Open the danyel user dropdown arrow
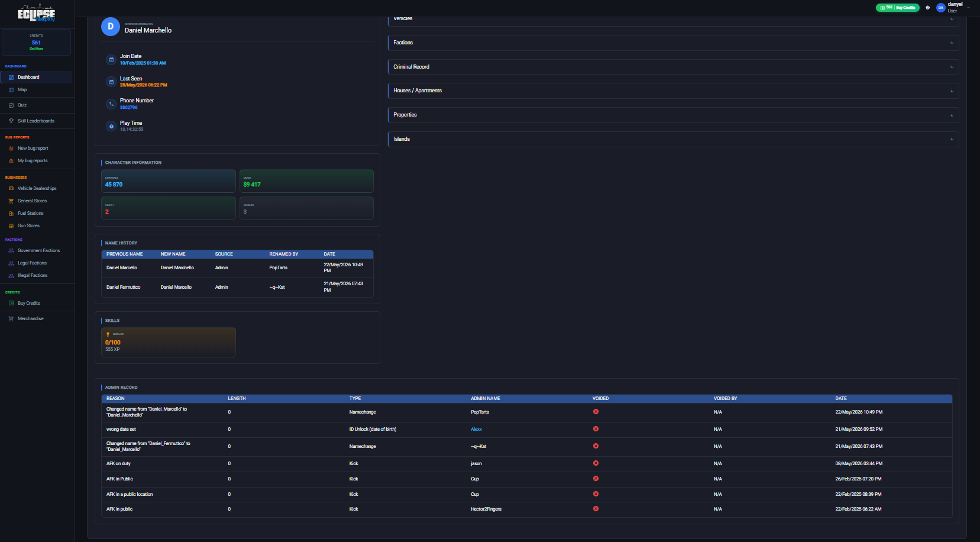 click(968, 8)
